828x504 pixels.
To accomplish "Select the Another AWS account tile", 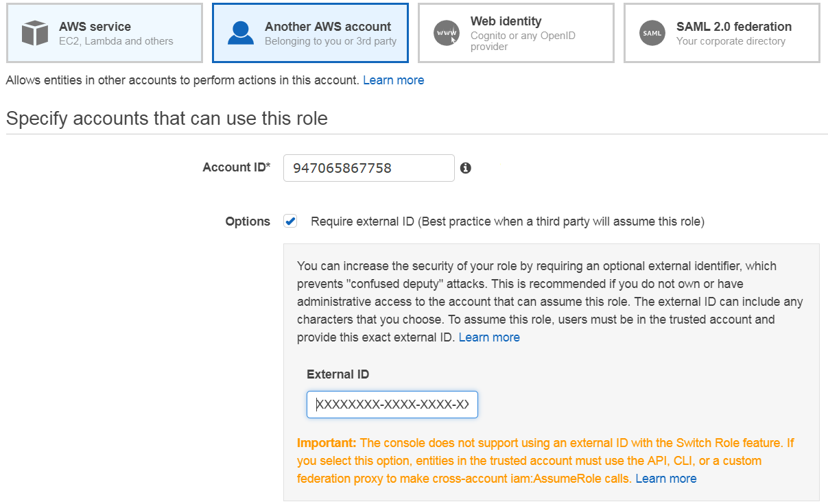I will click(x=309, y=32).
